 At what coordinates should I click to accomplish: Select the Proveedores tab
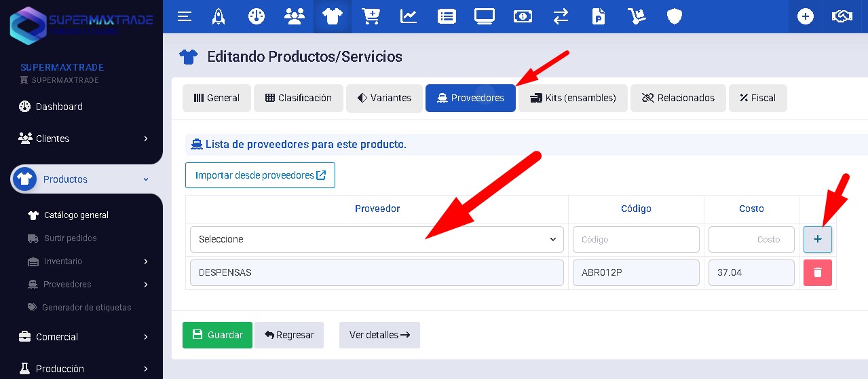coord(470,98)
